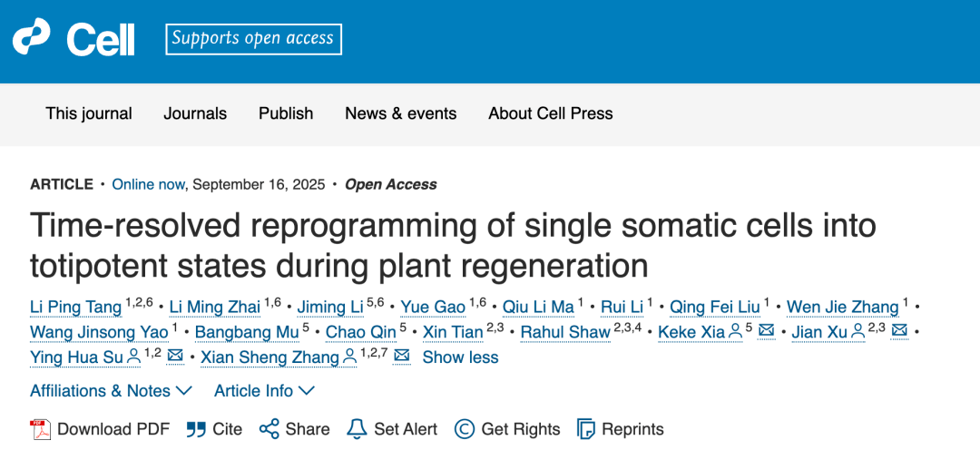The height and width of the screenshot is (450, 980).
Task: Click email envelope icon beside Jian Xu
Action: point(899,331)
